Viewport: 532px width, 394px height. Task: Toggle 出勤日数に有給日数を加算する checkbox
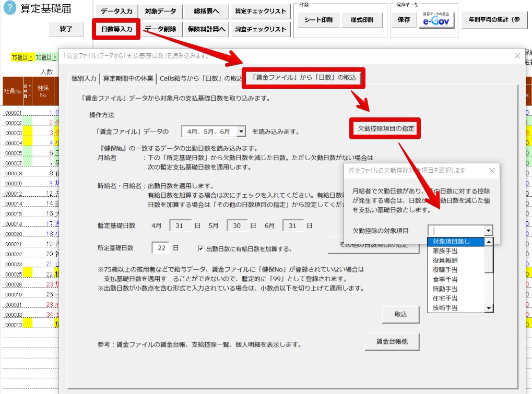coord(201,249)
